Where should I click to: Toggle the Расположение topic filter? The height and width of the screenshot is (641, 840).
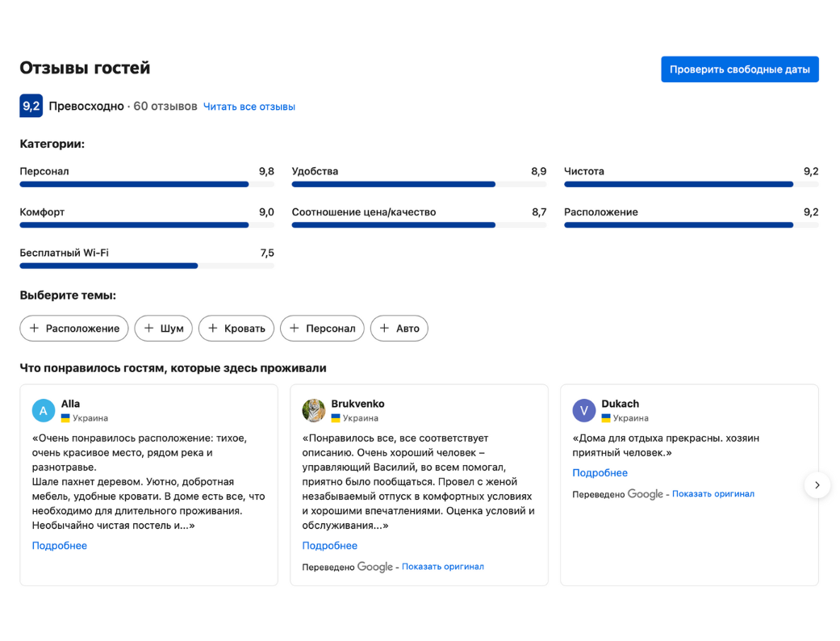pos(74,329)
